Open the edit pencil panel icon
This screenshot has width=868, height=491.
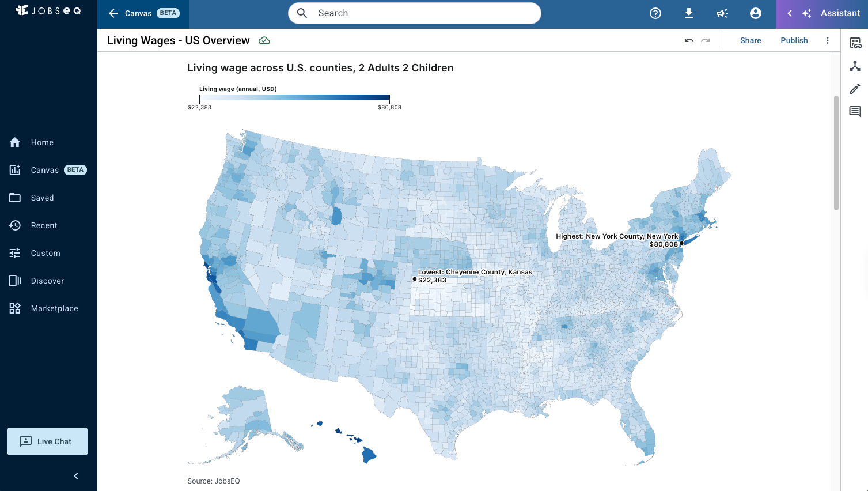tap(855, 89)
